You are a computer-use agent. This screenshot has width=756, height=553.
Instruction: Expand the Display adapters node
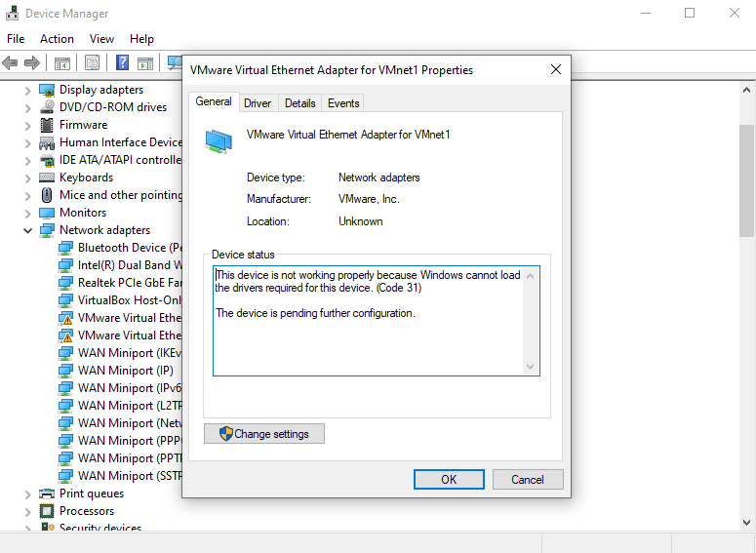[x=28, y=91]
